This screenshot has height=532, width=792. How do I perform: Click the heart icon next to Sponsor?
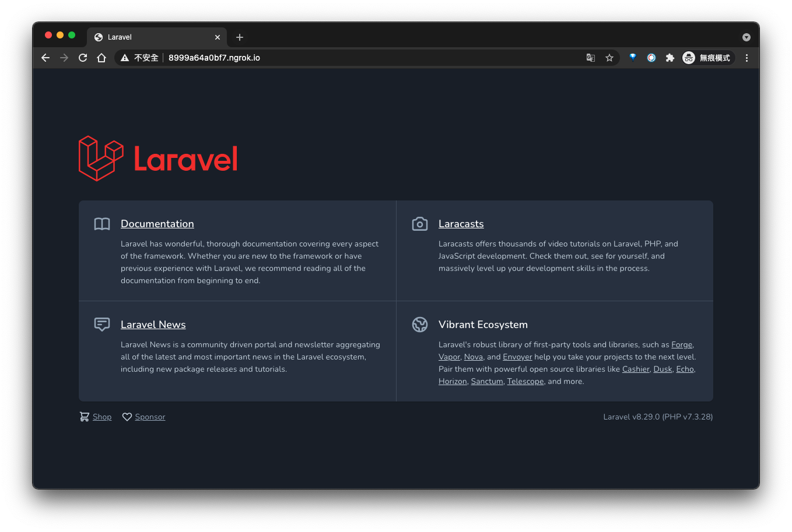127,417
